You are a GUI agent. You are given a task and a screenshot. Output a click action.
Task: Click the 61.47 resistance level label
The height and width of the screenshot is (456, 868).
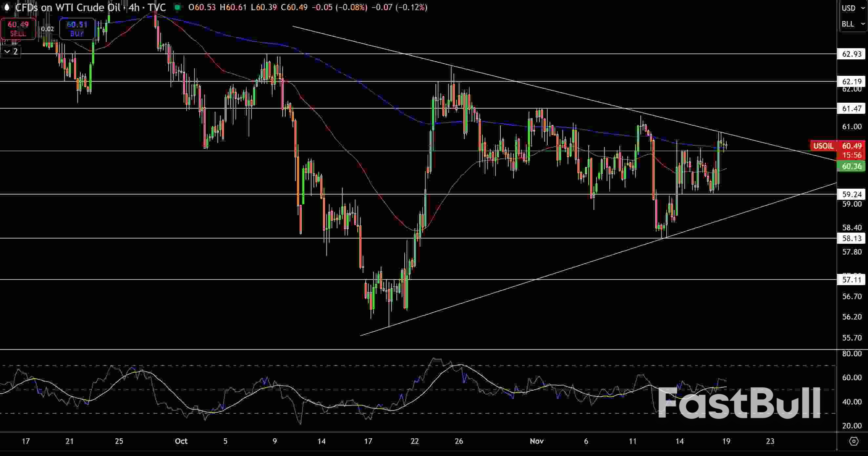pyautogui.click(x=851, y=109)
